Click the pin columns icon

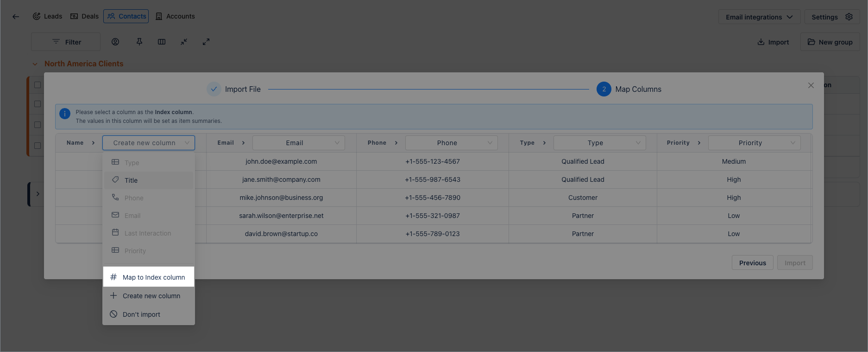point(139,42)
